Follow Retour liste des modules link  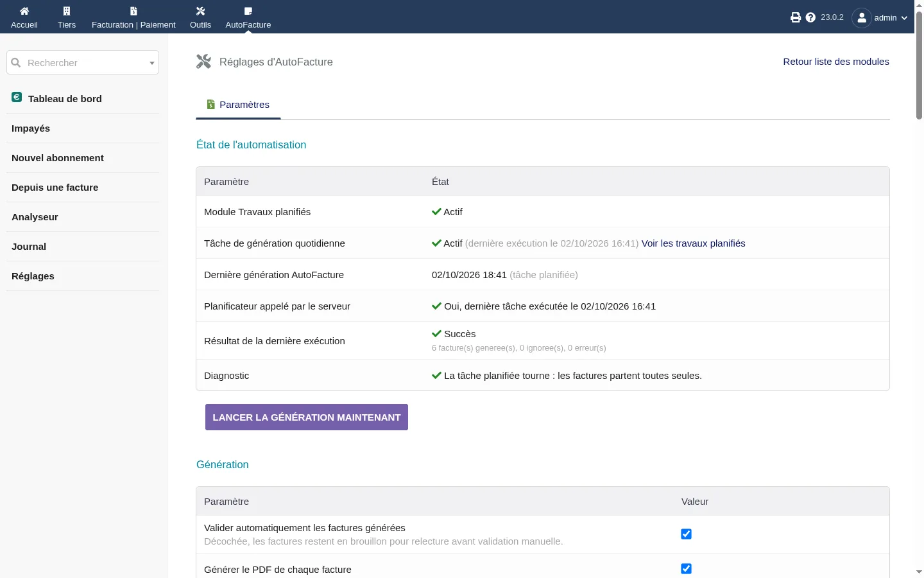[x=836, y=62]
